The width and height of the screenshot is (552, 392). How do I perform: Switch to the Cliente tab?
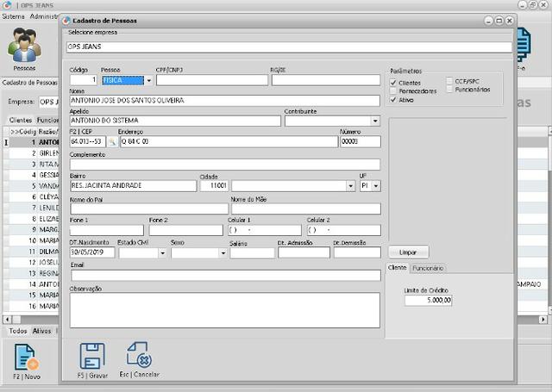[397, 268]
